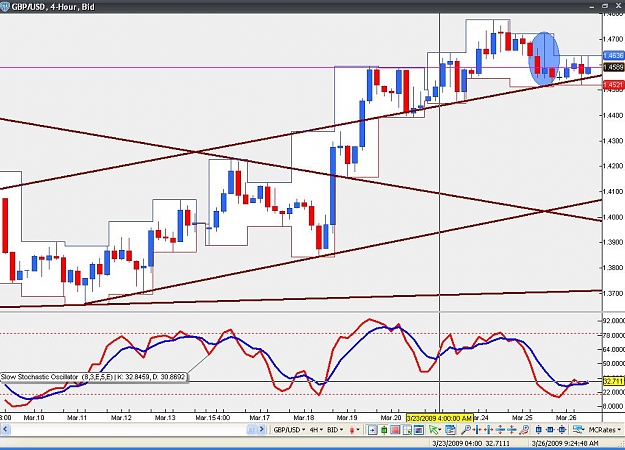This screenshot has height=450, width=625.
Task: Click the 1.4000 price axis label
Action: click(613, 217)
